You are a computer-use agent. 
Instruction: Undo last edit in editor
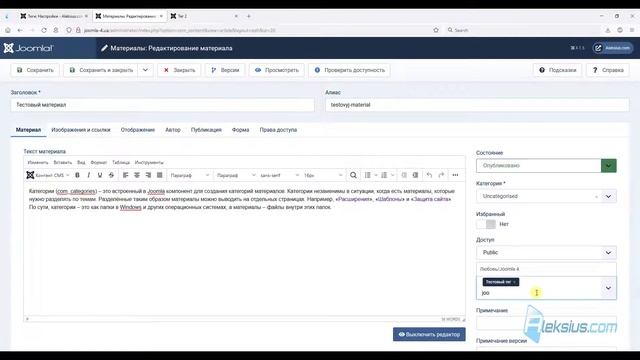pos(429,175)
